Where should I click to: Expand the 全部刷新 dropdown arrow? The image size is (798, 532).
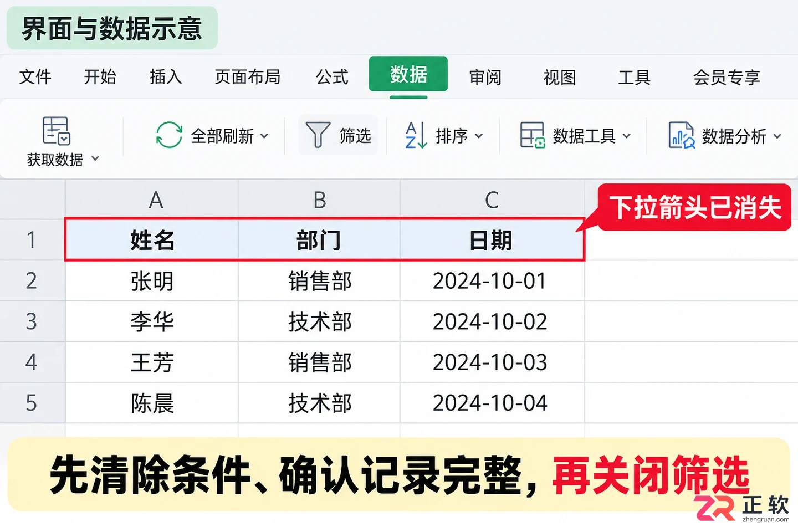coord(264,136)
